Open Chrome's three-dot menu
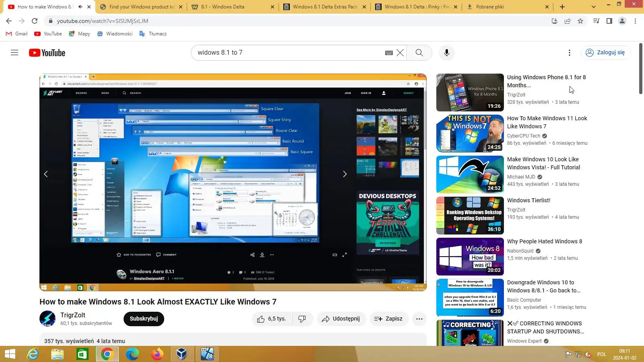The height and width of the screenshot is (362, 644). [635, 21]
